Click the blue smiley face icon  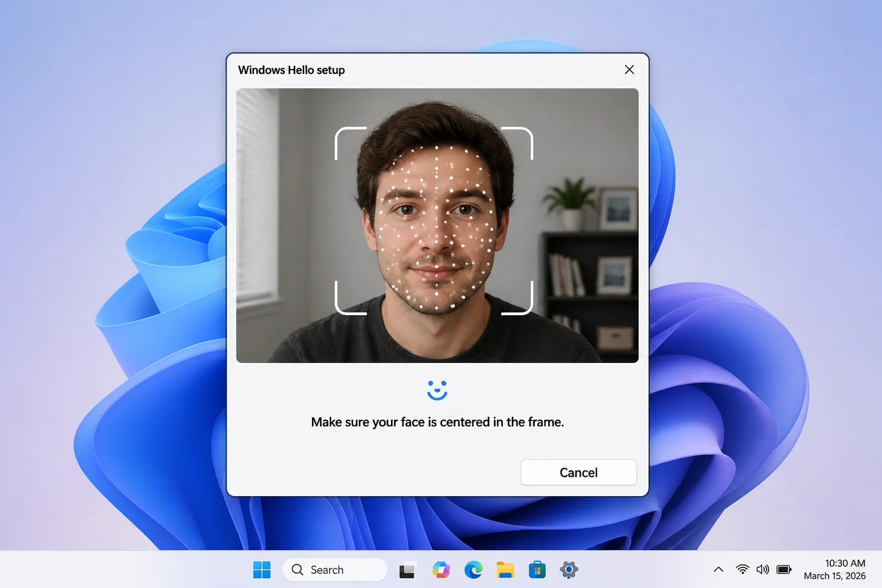click(437, 390)
